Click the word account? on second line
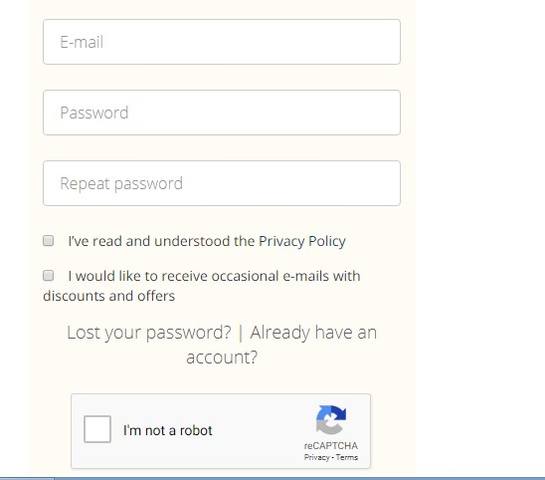This screenshot has height=480, width=545. point(222,358)
